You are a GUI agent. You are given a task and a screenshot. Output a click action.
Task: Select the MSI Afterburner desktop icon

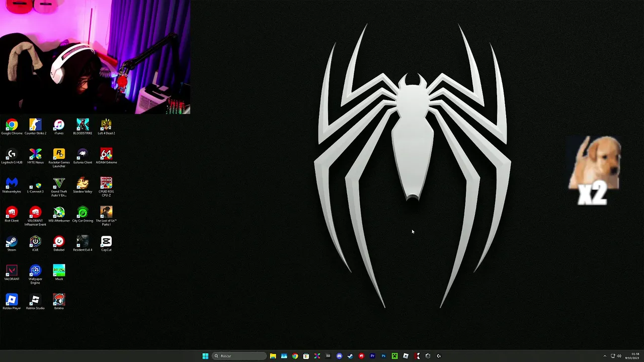click(x=59, y=214)
